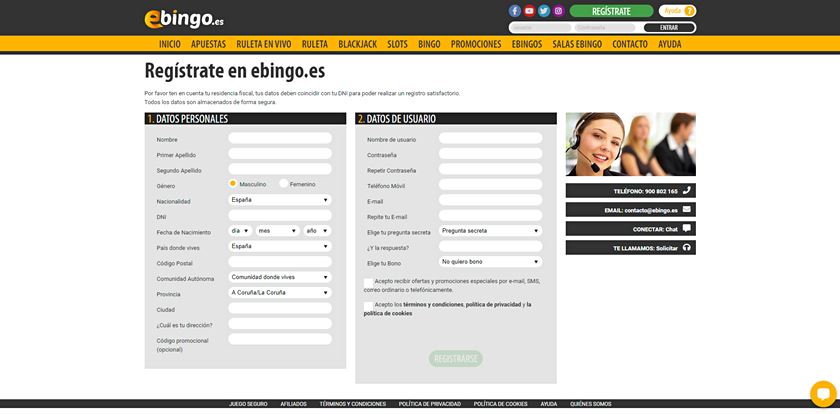Click the green REGÍSTRATE header button
Screen dimensions: 840x414
(x=611, y=11)
